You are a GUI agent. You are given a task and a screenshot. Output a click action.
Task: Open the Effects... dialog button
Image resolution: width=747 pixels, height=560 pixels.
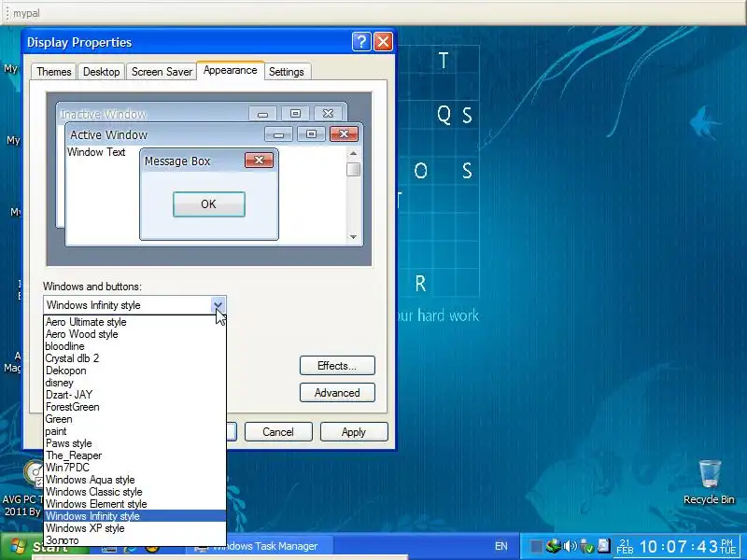tap(337, 366)
